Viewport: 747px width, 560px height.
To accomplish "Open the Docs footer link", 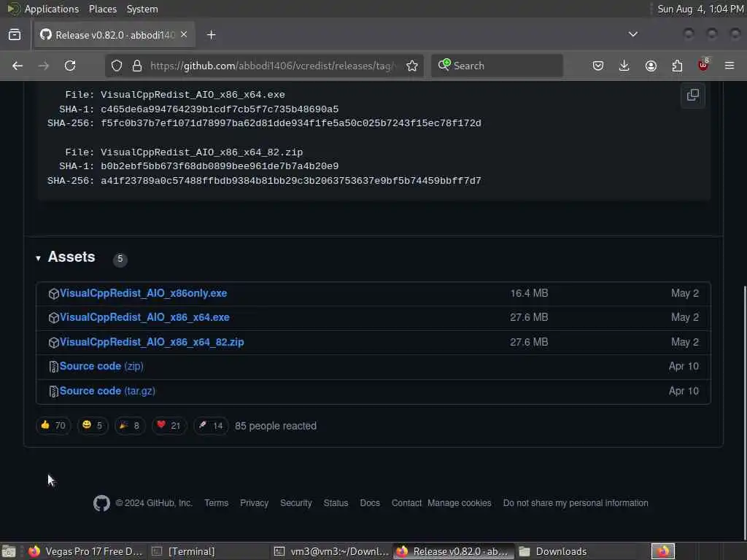I will click(370, 503).
